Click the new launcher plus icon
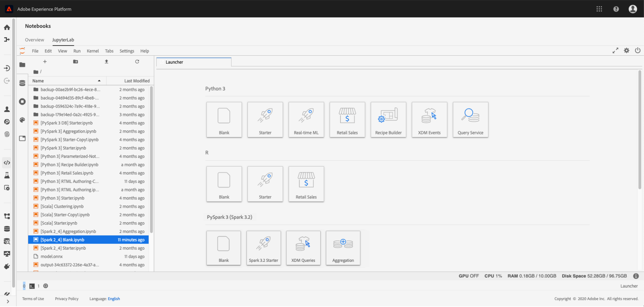644x307 pixels. point(45,62)
